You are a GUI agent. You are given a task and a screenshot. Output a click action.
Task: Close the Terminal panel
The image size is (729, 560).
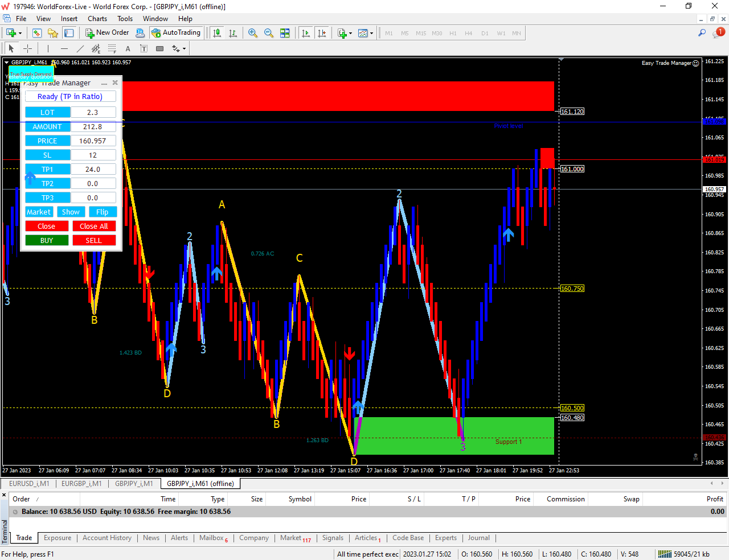[4, 496]
